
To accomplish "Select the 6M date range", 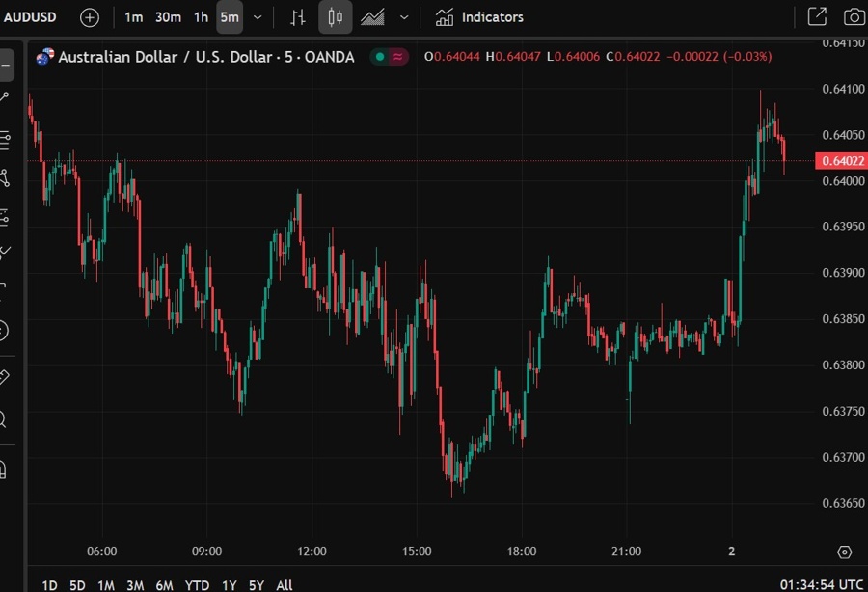I will click(x=164, y=585).
